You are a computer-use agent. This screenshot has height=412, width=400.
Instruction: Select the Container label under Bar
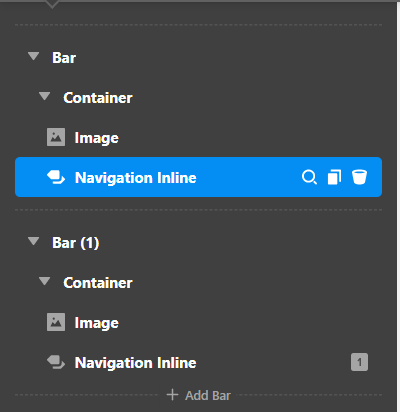pyautogui.click(x=98, y=98)
